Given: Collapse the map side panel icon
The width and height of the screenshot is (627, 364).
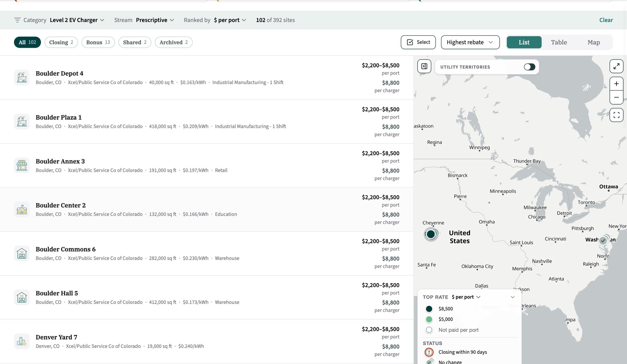Looking at the screenshot, I should pyautogui.click(x=424, y=66).
